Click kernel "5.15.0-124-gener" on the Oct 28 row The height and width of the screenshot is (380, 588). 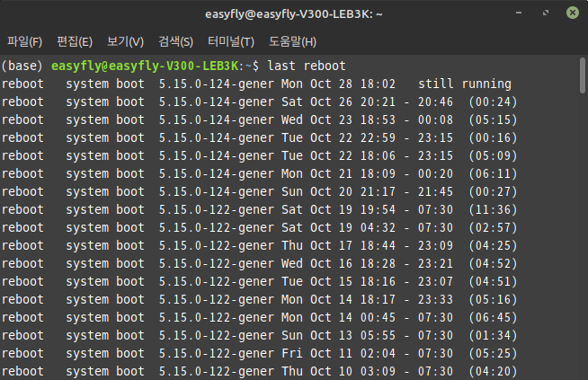[217, 84]
